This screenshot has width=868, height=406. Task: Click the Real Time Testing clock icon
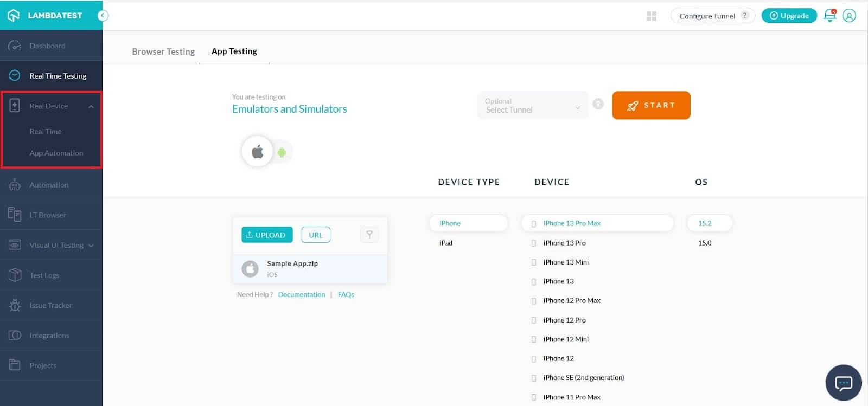coord(15,75)
